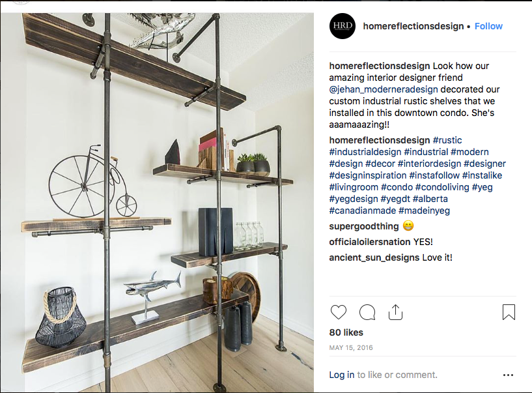View supergoodthing commenter profile
Viewport: 532px width, 393px height.
(x=364, y=226)
